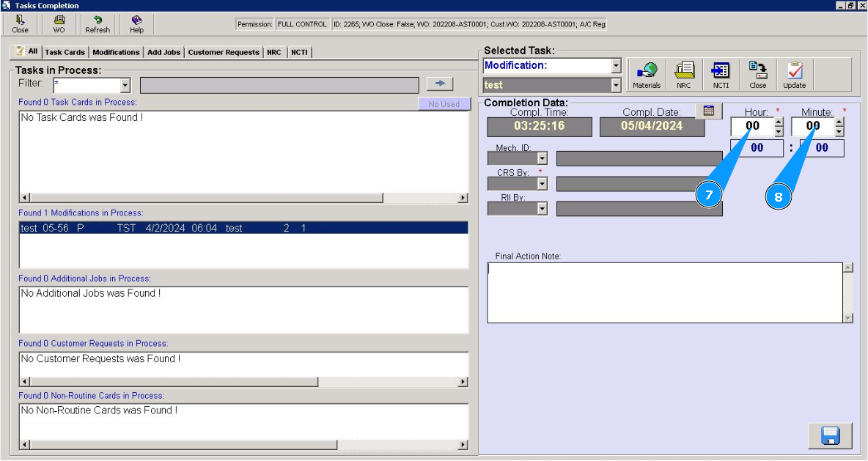
Task: Click 'No Task Cards was Found !' text
Action: 82,117
